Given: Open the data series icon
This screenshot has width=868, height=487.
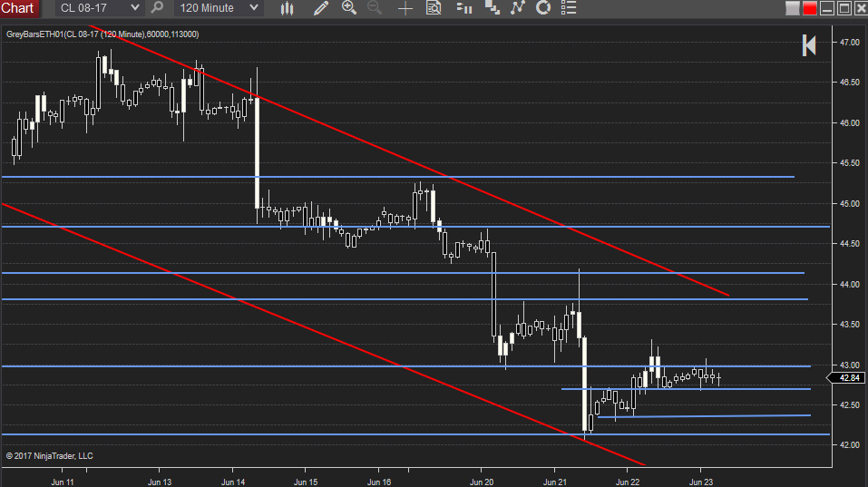Looking at the screenshot, I should coord(493,8).
